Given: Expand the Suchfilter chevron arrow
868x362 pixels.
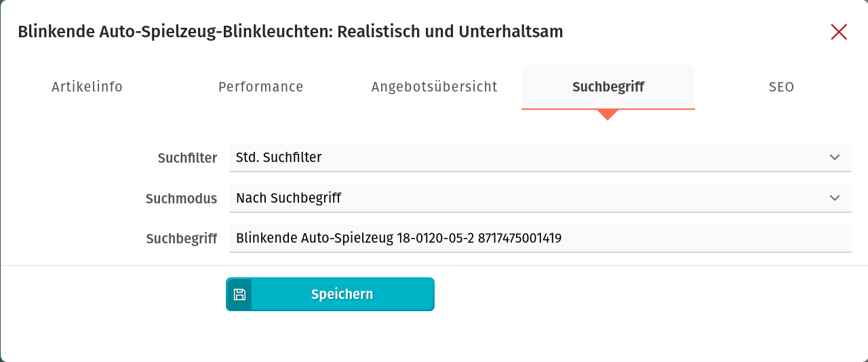Looking at the screenshot, I should point(835,157).
